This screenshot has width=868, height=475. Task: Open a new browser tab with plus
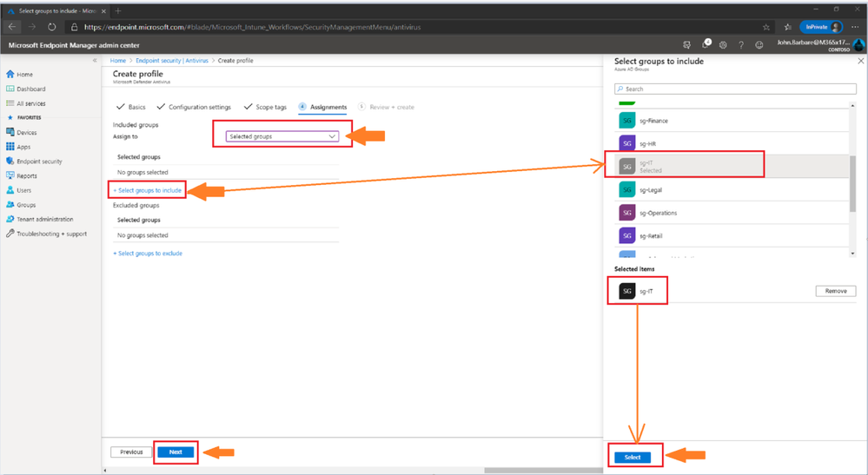[118, 10]
